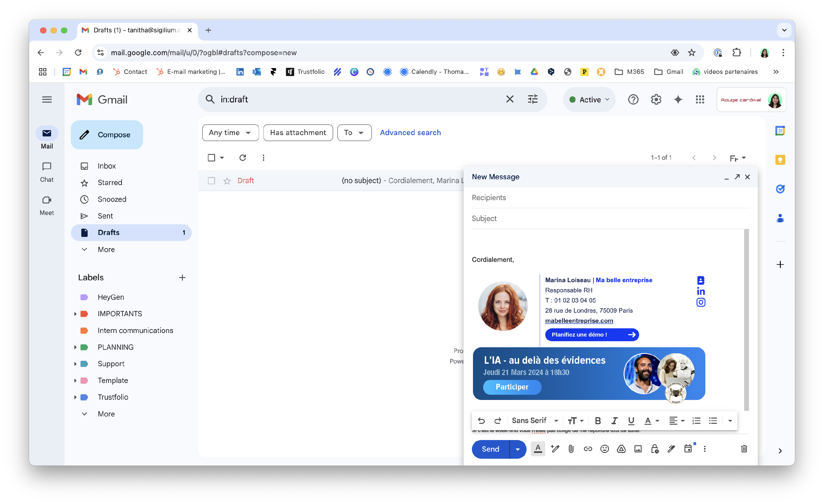Viewport: 824px width, 504px height.
Task: Toggle bold formatting in compose toolbar
Action: 598,421
